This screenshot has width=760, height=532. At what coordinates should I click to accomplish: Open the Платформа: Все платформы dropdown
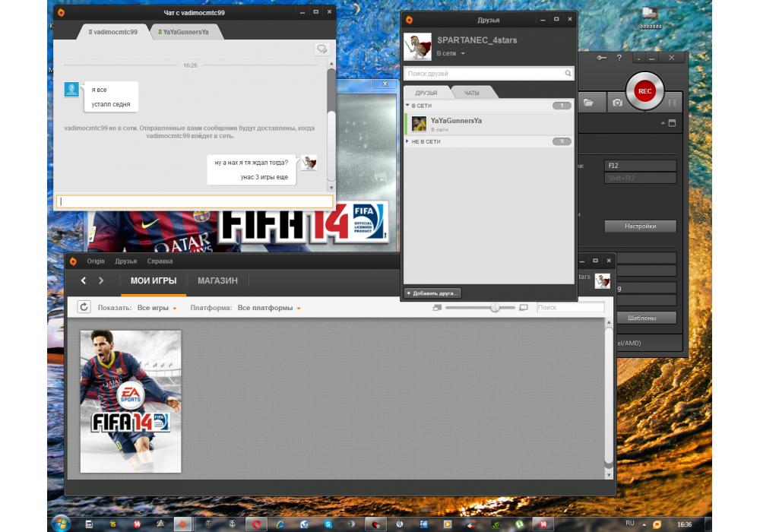pos(269,308)
